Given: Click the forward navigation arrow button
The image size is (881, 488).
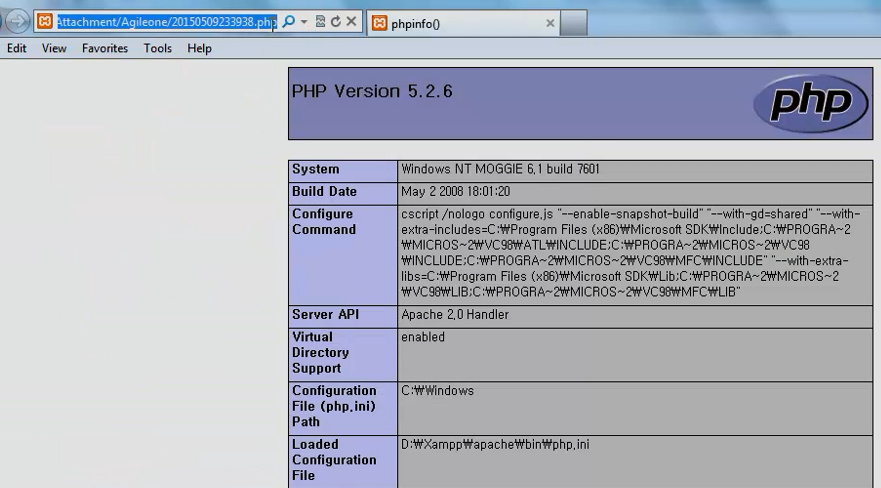Looking at the screenshot, I should point(16,22).
